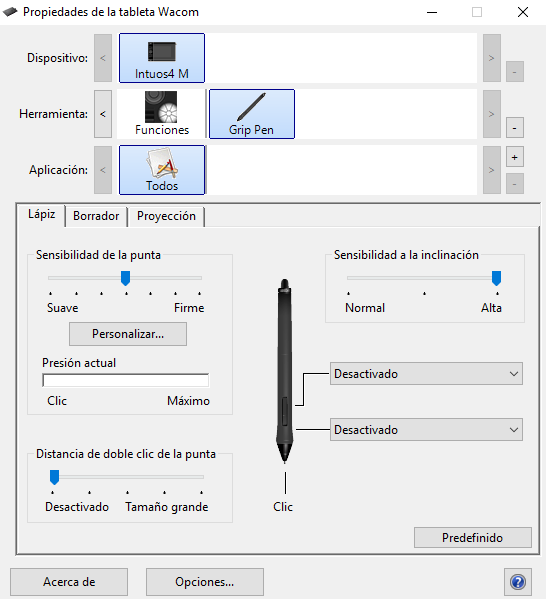Switch to the Proyección tab
Viewport: 546px width, 599px height.
(166, 216)
